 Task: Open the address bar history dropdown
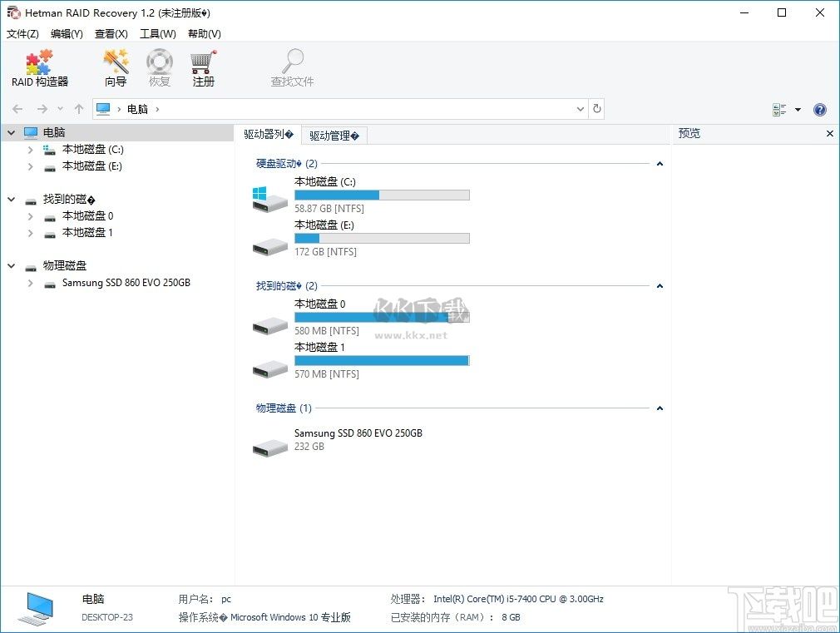(x=581, y=109)
